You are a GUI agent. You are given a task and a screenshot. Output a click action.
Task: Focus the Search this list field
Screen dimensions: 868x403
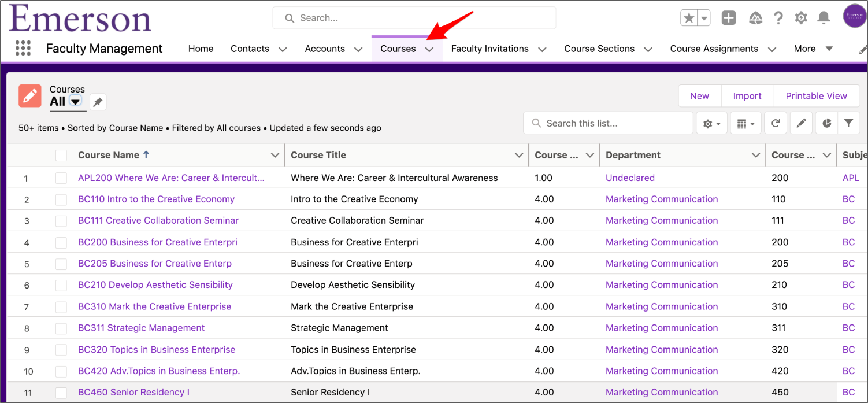click(x=608, y=123)
